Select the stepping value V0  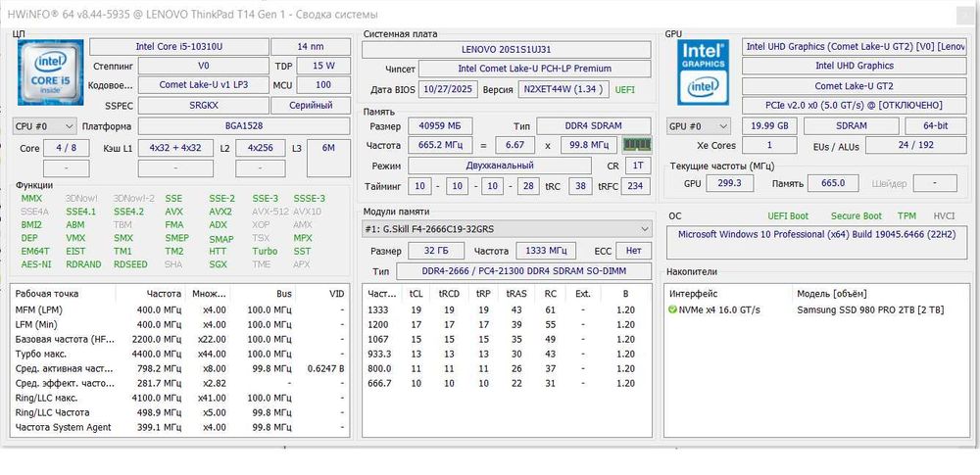coord(204,66)
